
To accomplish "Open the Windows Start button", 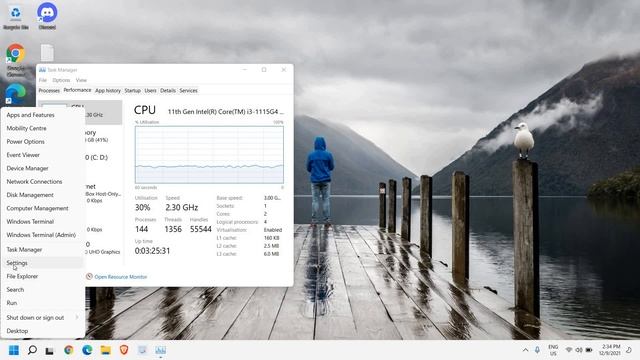I will point(14,350).
